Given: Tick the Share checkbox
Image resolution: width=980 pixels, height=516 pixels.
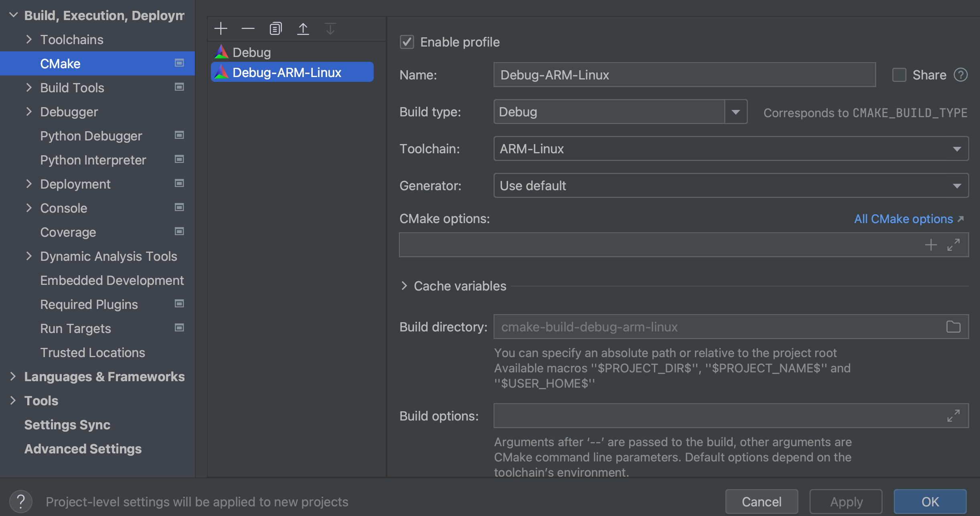Looking at the screenshot, I should pyautogui.click(x=899, y=75).
